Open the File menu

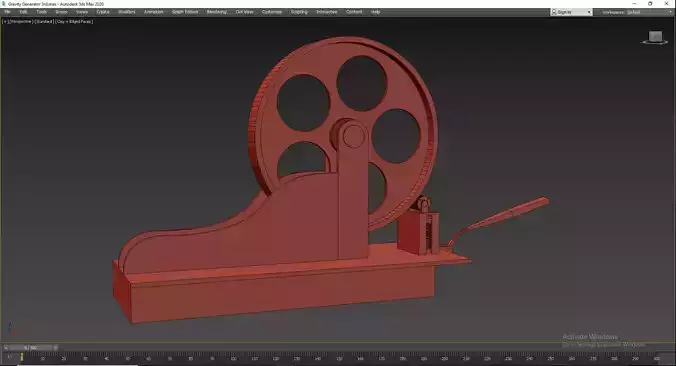coord(7,12)
